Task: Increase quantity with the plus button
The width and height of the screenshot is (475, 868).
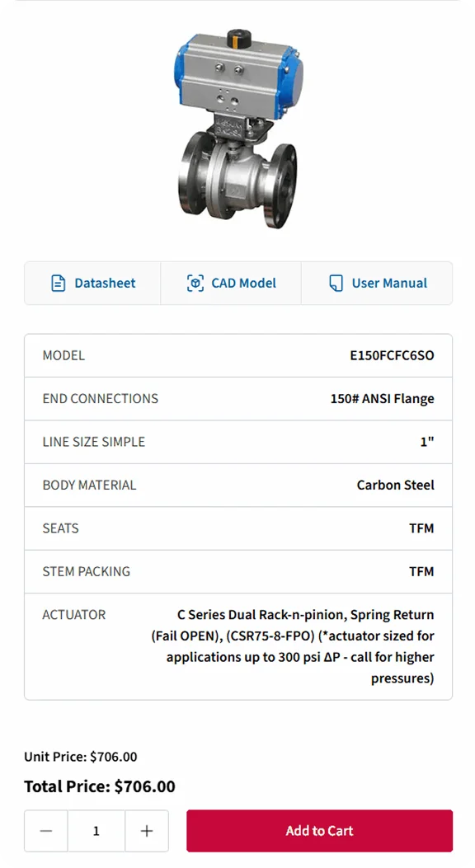Action: pos(147,831)
